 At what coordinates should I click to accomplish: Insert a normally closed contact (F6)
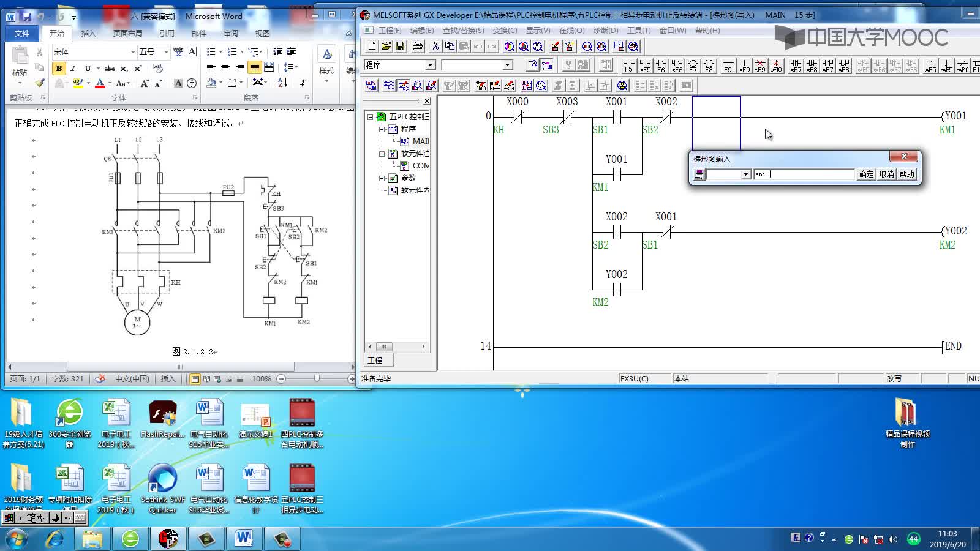(661, 66)
